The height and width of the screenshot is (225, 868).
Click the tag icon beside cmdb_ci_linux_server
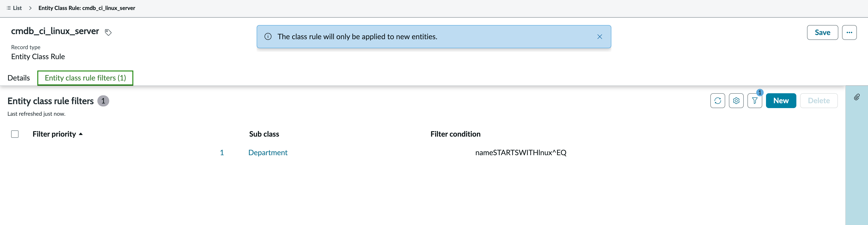pyautogui.click(x=108, y=32)
